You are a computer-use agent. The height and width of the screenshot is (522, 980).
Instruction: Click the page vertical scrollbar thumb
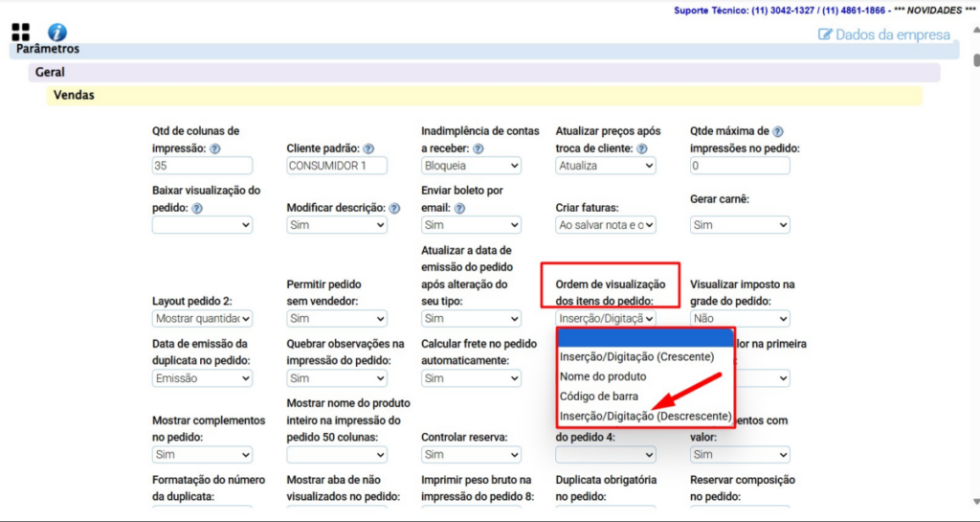pyautogui.click(x=976, y=60)
